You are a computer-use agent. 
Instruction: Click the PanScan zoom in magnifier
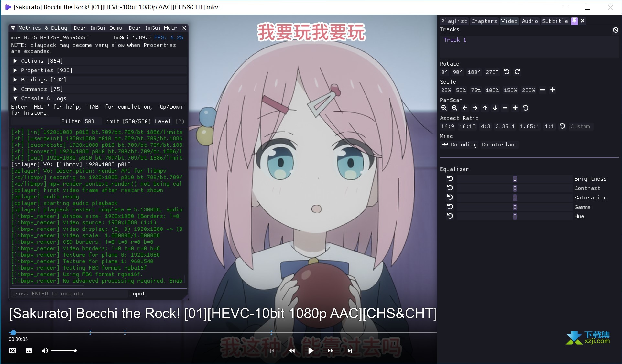[454, 108]
